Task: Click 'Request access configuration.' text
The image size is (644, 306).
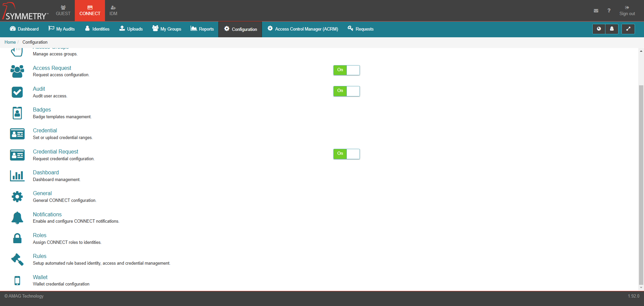Action: (61, 75)
